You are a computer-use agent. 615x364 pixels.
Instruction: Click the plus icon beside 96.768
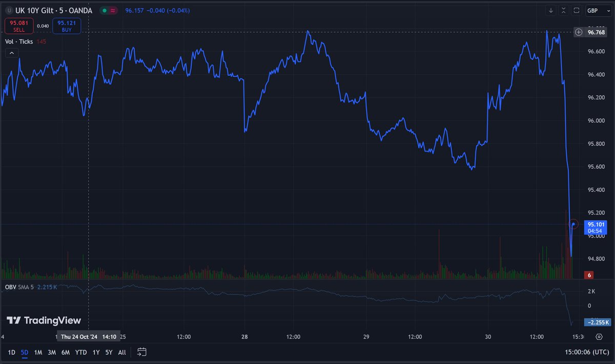(x=579, y=32)
